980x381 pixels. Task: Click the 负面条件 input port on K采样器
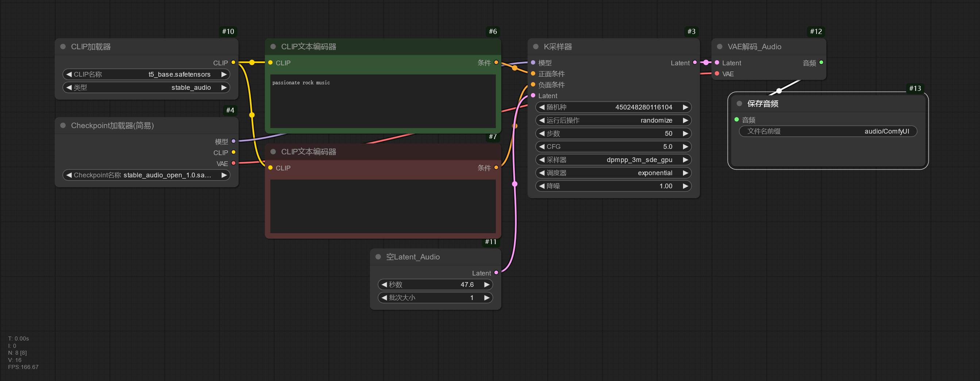click(533, 85)
